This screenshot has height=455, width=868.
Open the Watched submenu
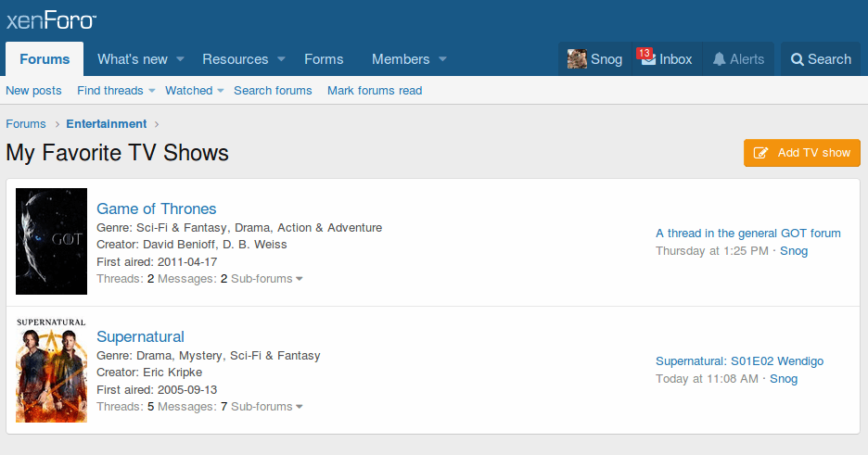click(x=195, y=91)
